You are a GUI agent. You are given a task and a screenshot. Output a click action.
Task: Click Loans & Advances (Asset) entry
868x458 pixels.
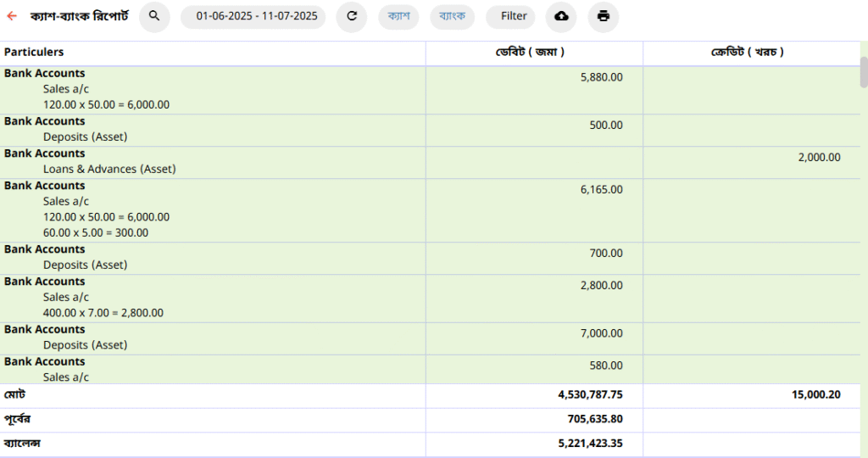pyautogui.click(x=109, y=169)
